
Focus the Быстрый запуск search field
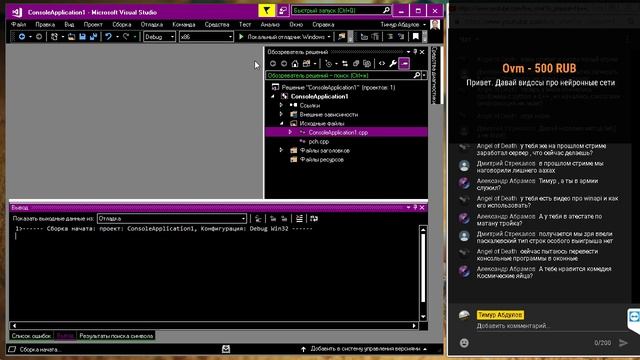(341, 11)
